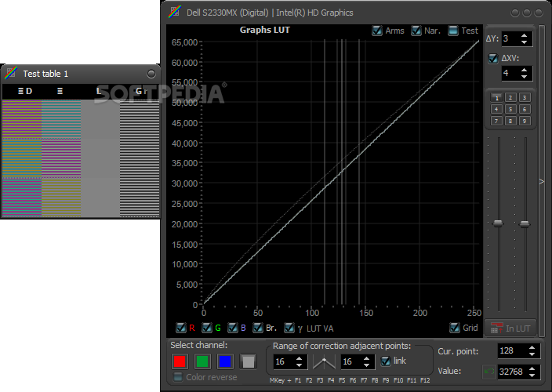Select preset button 2
The width and height of the screenshot is (552, 392).
click(x=510, y=97)
